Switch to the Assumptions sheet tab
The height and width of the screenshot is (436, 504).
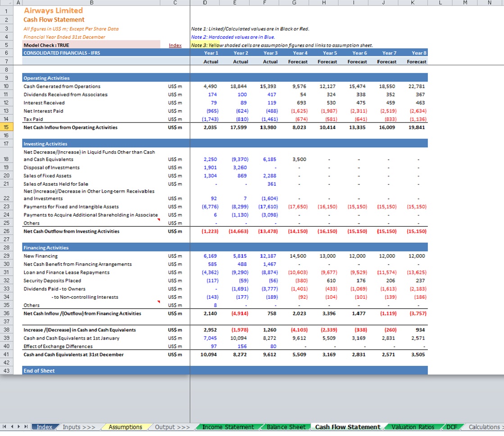click(125, 427)
